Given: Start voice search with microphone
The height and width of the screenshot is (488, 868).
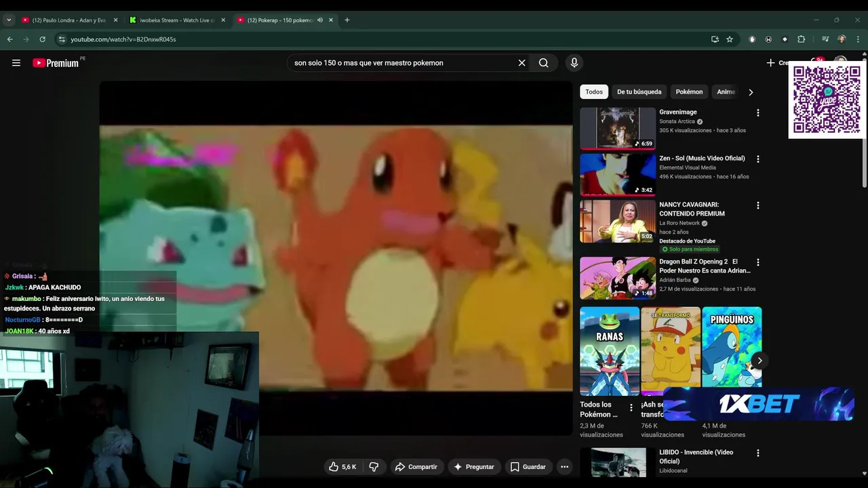Looking at the screenshot, I should (x=574, y=63).
